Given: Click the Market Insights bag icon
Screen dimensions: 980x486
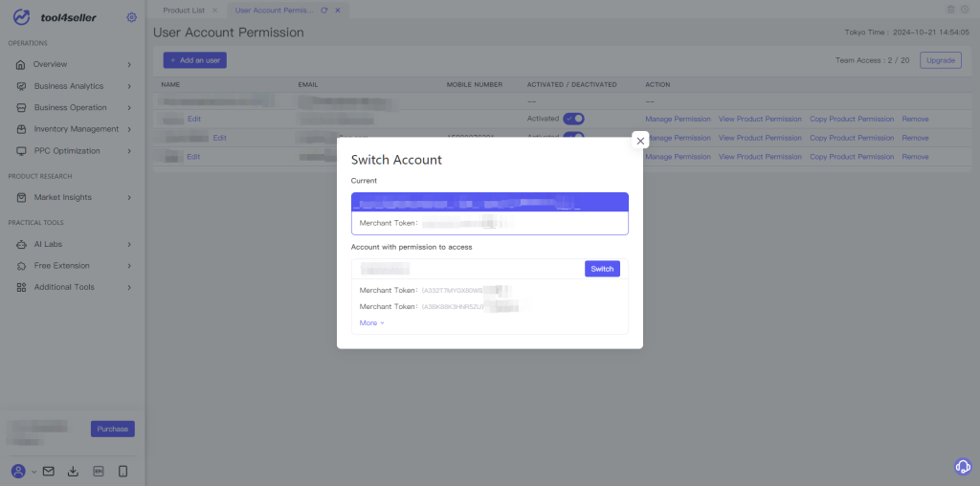Looking at the screenshot, I should pos(21,197).
